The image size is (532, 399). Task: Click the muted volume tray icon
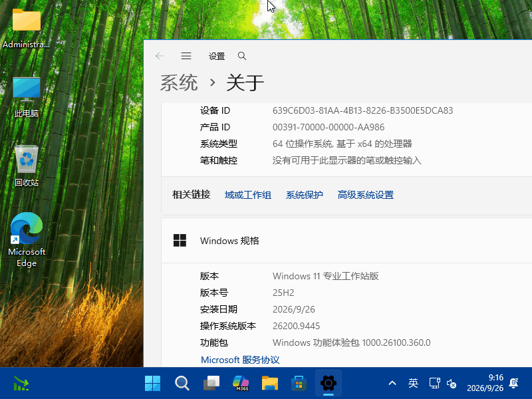pyautogui.click(x=452, y=384)
